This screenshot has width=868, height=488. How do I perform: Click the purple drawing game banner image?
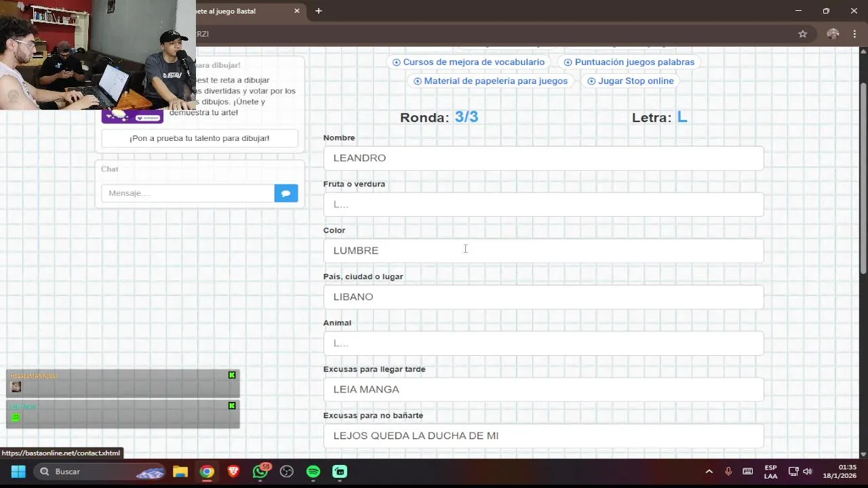pyautogui.click(x=132, y=117)
